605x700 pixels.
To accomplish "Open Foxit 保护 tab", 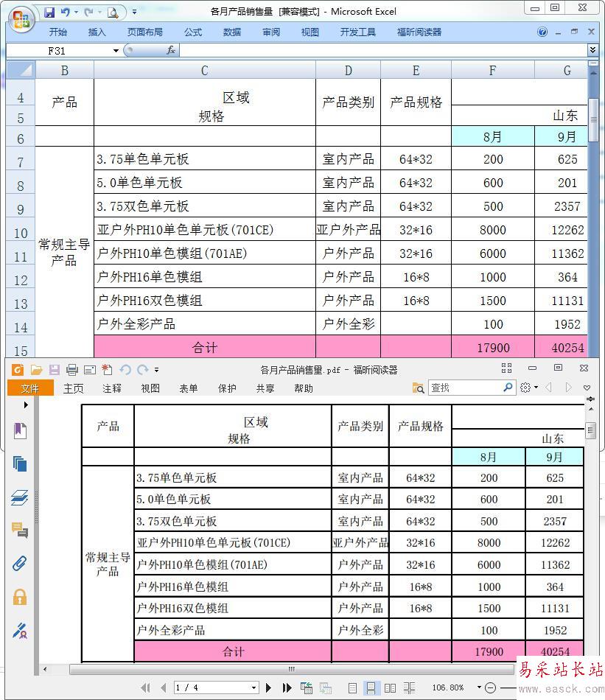I will (227, 388).
